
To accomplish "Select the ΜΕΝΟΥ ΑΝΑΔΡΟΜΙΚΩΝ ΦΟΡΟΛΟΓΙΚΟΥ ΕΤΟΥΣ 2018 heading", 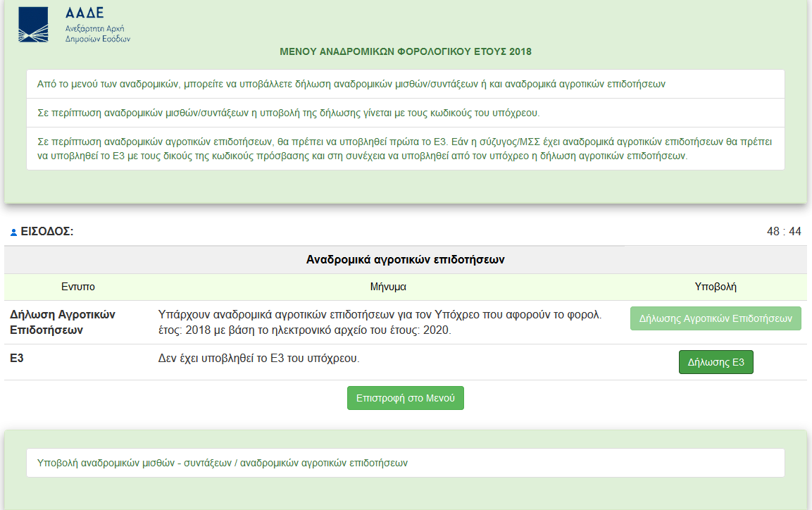I will pos(406,52).
